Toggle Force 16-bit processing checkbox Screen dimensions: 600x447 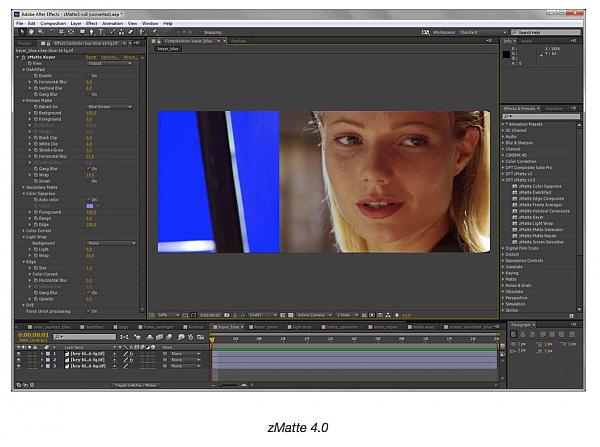tap(89, 311)
